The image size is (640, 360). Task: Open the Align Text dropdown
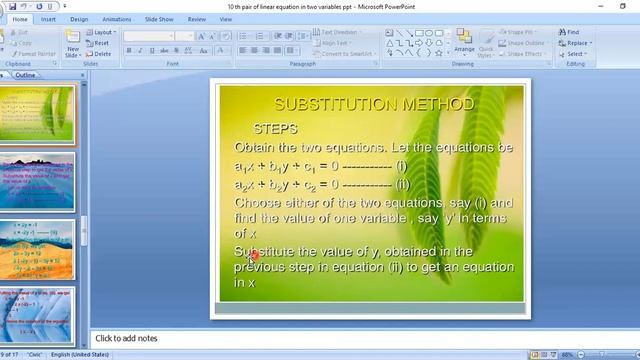pyautogui.click(x=333, y=43)
